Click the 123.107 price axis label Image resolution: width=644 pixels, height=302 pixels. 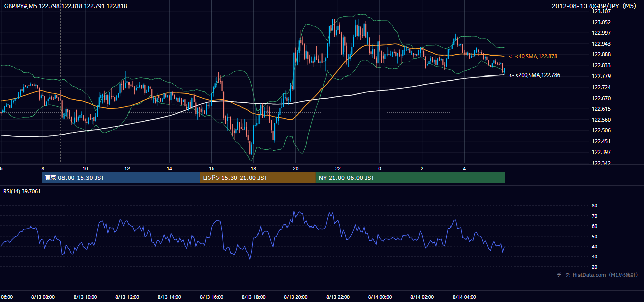pos(601,11)
